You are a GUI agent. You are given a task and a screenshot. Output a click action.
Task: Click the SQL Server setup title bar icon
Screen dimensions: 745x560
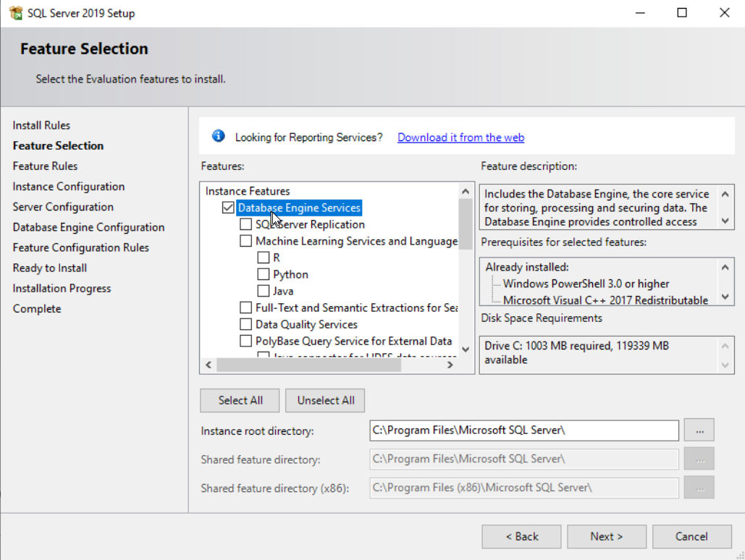pos(15,13)
